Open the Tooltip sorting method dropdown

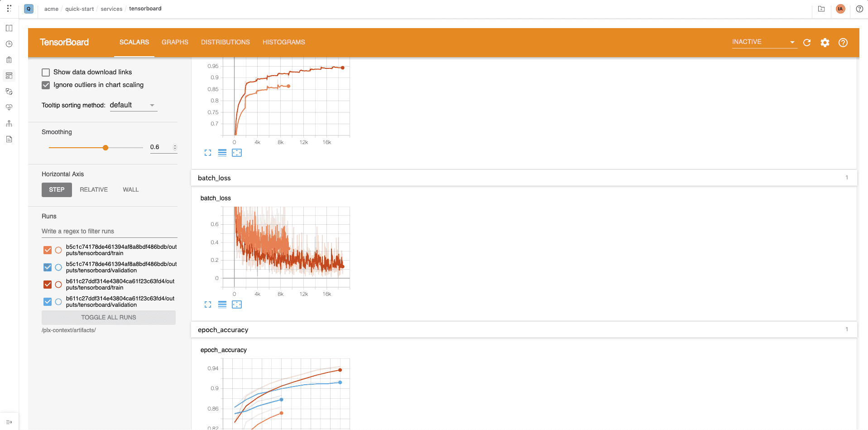pyautogui.click(x=133, y=105)
